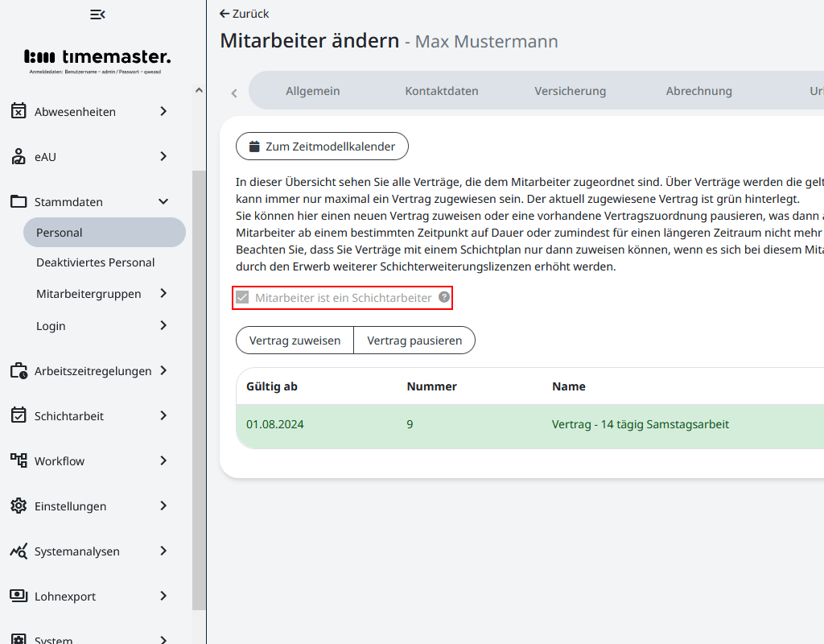Open the Abrechnung tab
This screenshot has height=644, width=824.
pos(698,91)
